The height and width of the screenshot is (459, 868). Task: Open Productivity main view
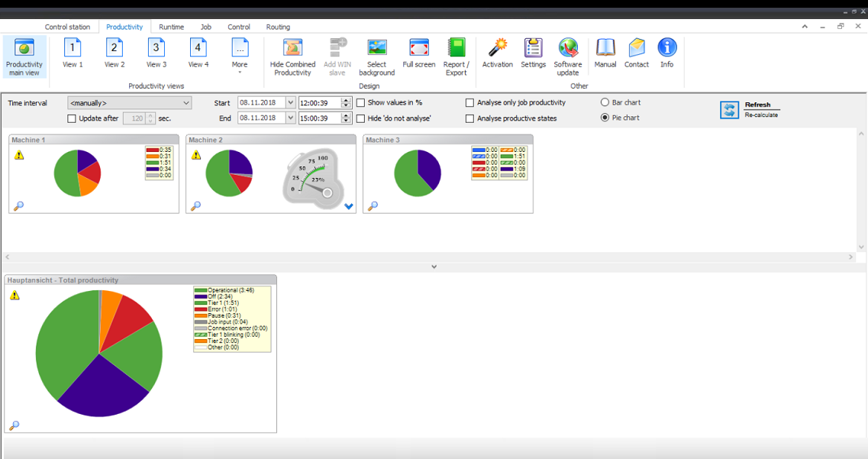click(x=24, y=57)
